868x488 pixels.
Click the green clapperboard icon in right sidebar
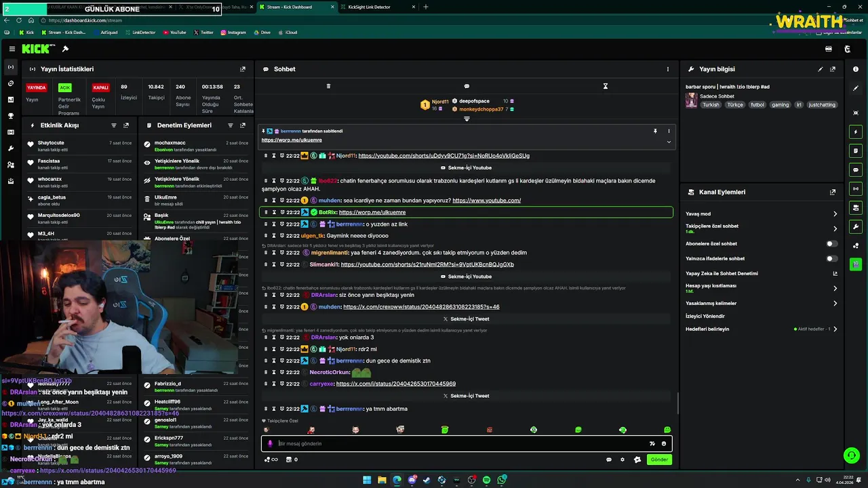tap(856, 264)
